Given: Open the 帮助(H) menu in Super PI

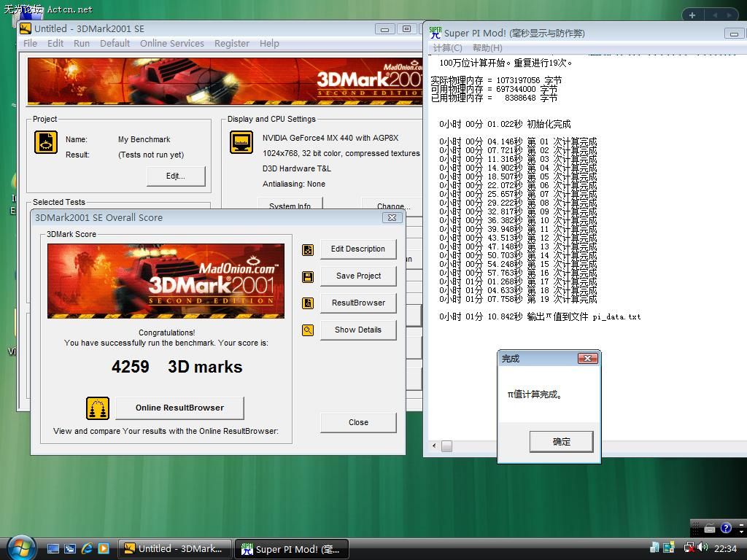Looking at the screenshot, I should (x=487, y=48).
